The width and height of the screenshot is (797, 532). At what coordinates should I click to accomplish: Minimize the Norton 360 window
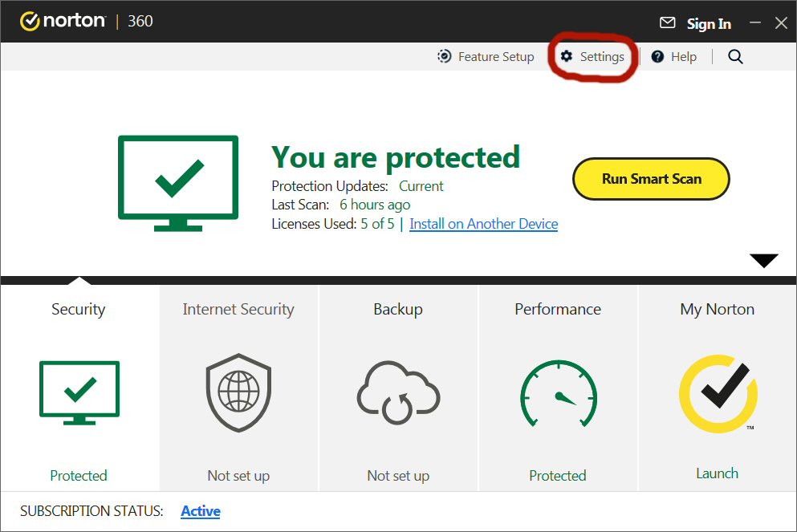755,22
